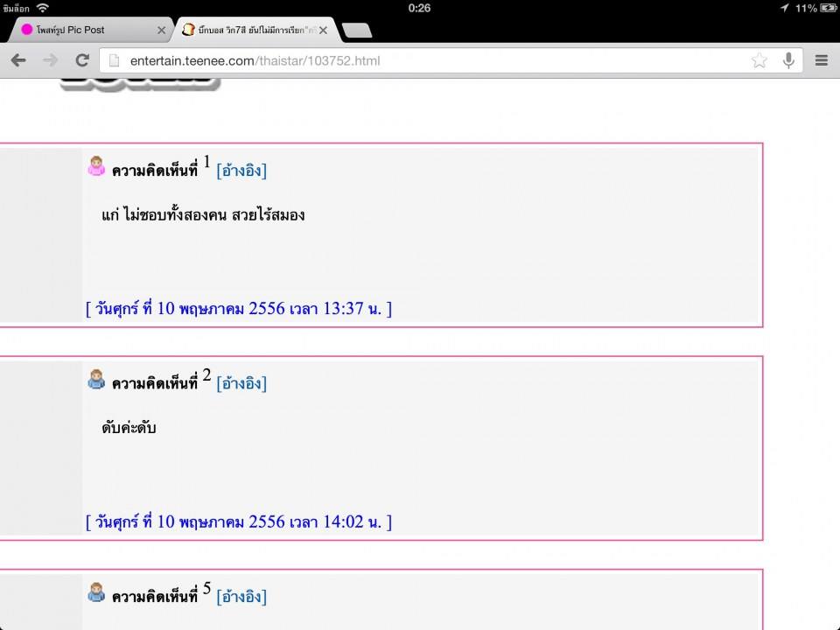Viewport: 840px width, 630px height.
Task: Reload the entertain.teenee.com page
Action: [82, 60]
